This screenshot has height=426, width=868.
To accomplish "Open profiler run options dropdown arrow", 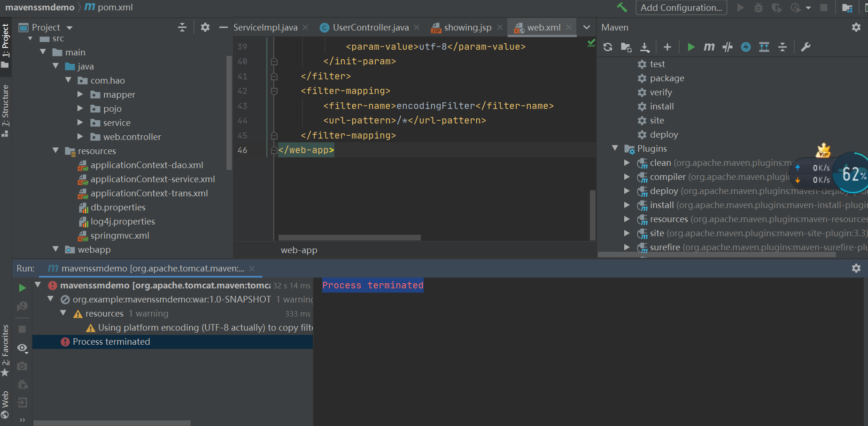I will click(x=808, y=8).
